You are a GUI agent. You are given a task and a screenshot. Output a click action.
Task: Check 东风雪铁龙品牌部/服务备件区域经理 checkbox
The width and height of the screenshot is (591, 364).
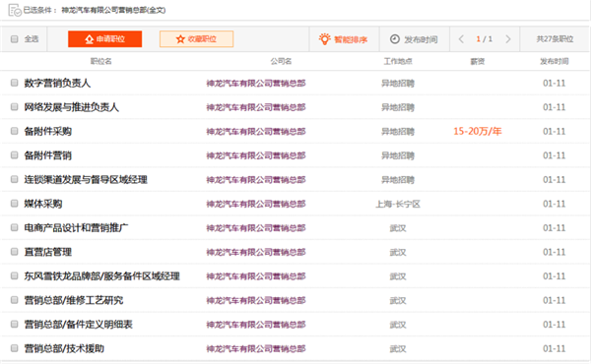tap(15, 275)
